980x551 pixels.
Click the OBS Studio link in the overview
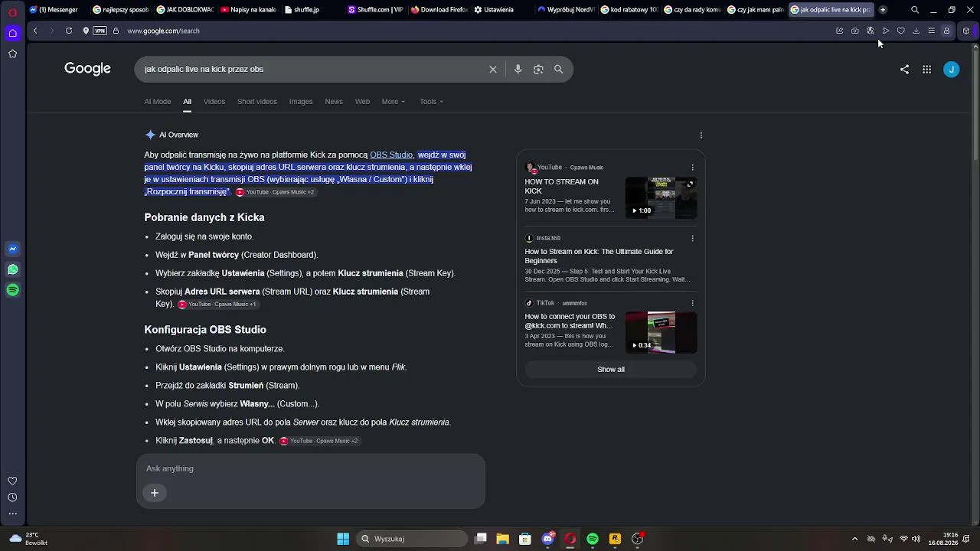391,155
